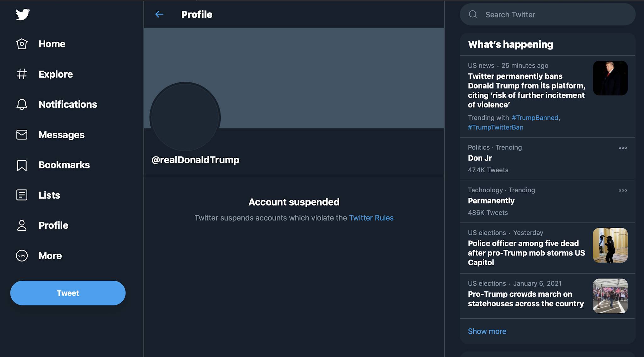This screenshot has width=644, height=357.
Task: Click the blue Tweet button
Action: click(68, 293)
